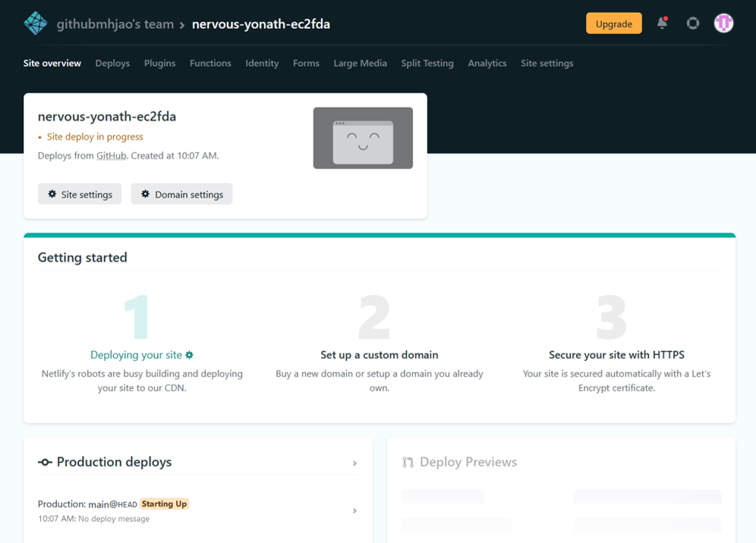Click the commit icon beside Production deploys
The width and height of the screenshot is (756, 543).
pos(45,462)
